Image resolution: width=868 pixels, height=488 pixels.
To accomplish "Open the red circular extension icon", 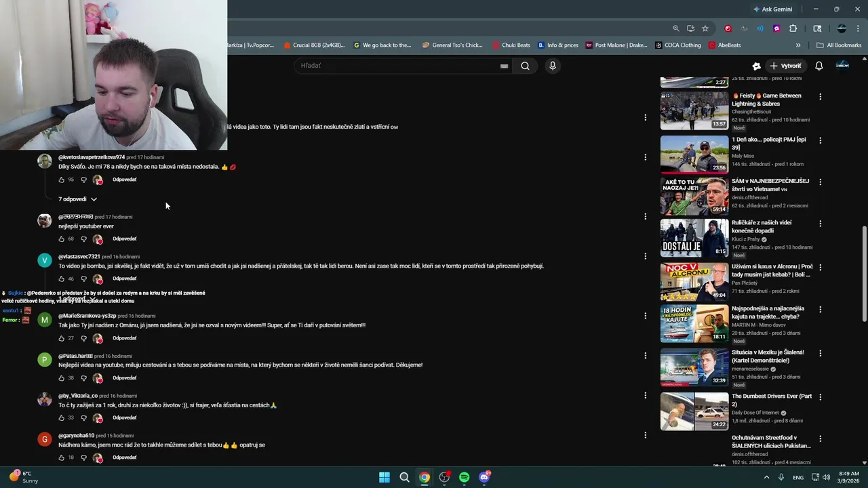I will click(728, 28).
